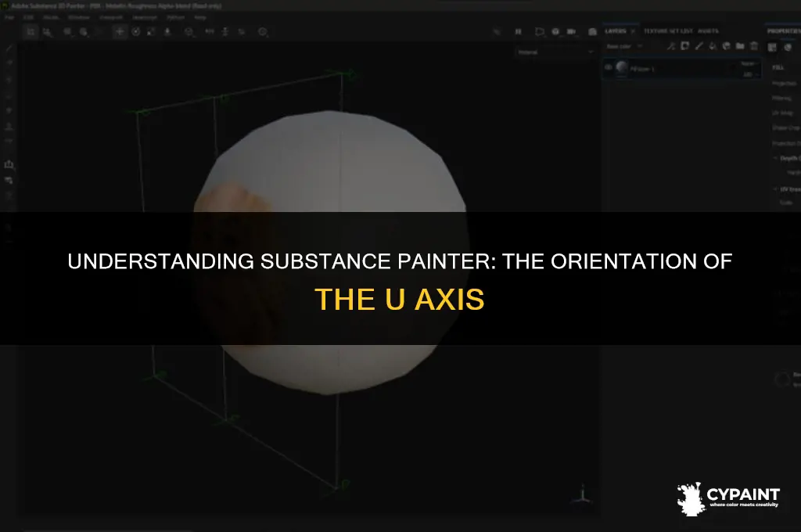Select the Eraser tool in sidebar
This screenshot has width=801, height=532.
9,63
